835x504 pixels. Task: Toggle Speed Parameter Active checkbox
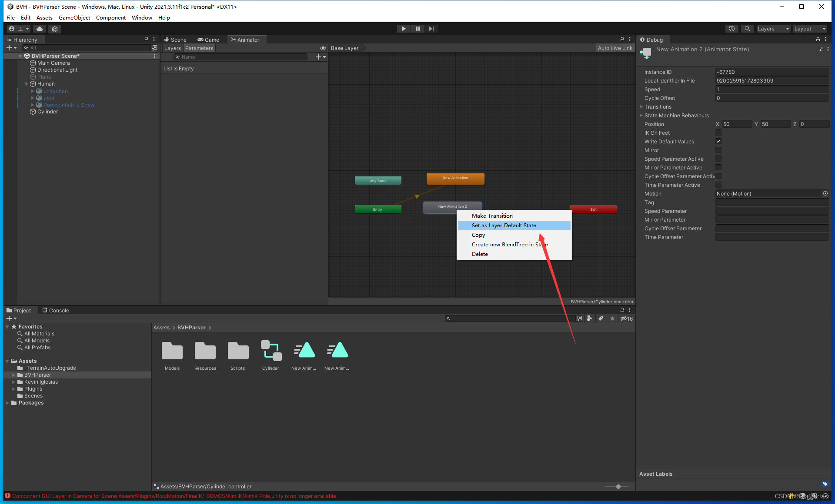tap(719, 159)
